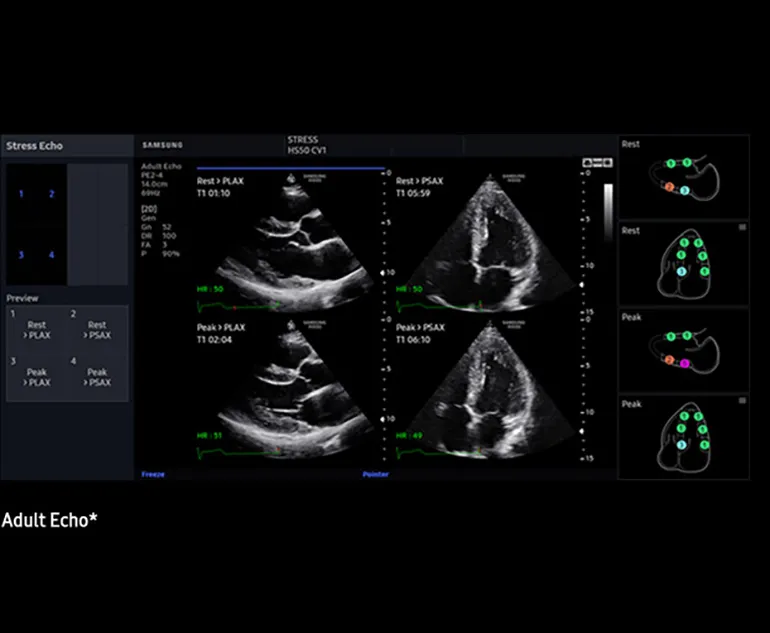The image size is (770, 633).
Task: Select Rest > PLAX in the Preview list
Action: click(37, 330)
